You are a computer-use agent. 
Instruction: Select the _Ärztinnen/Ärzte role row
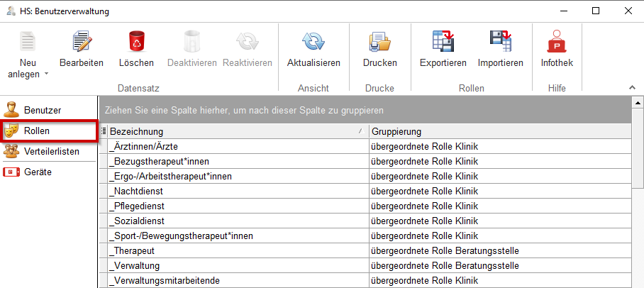[238, 146]
